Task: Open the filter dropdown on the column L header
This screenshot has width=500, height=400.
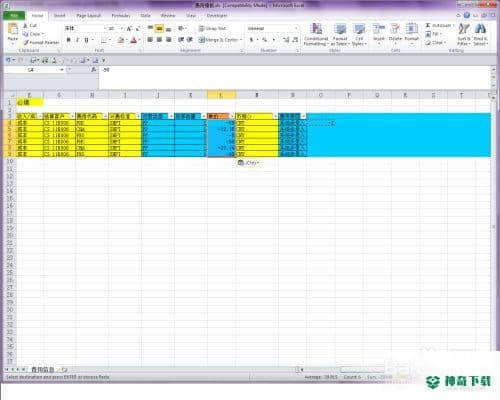Action: (x=232, y=116)
